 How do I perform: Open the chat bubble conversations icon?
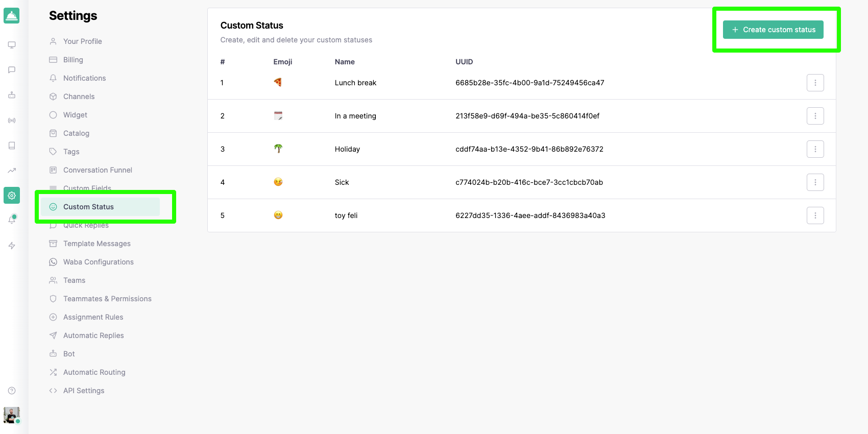pyautogui.click(x=12, y=70)
